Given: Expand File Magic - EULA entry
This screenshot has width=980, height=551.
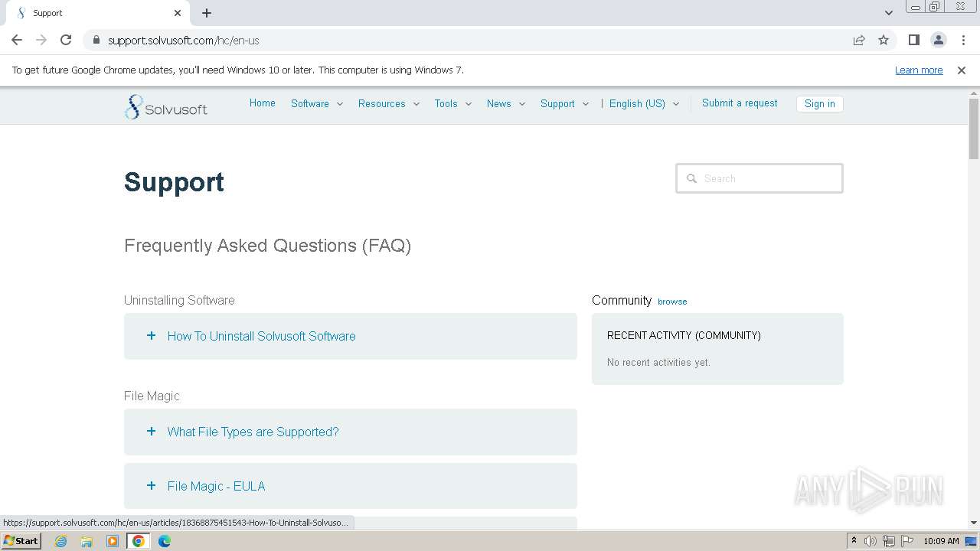Looking at the screenshot, I should pos(151,486).
